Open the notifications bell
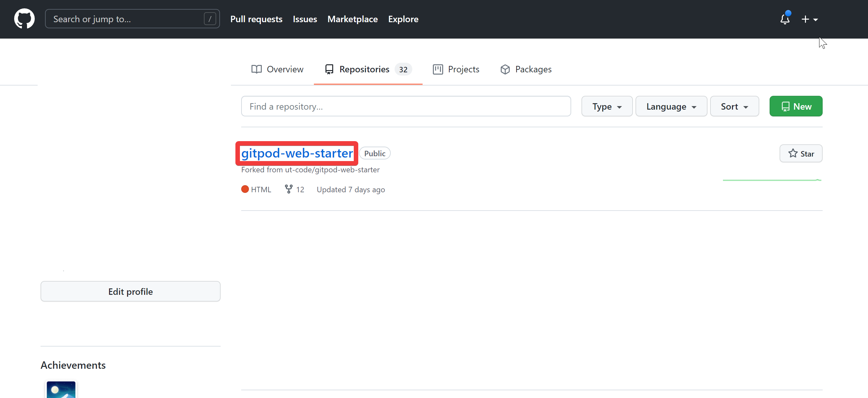Viewport: 868px width, 398px height. pyautogui.click(x=785, y=20)
